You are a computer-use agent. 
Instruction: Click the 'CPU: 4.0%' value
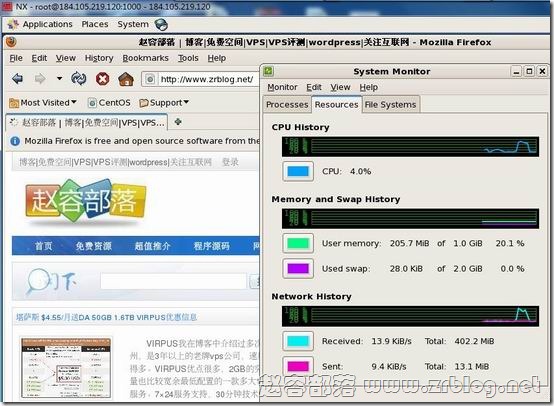346,171
